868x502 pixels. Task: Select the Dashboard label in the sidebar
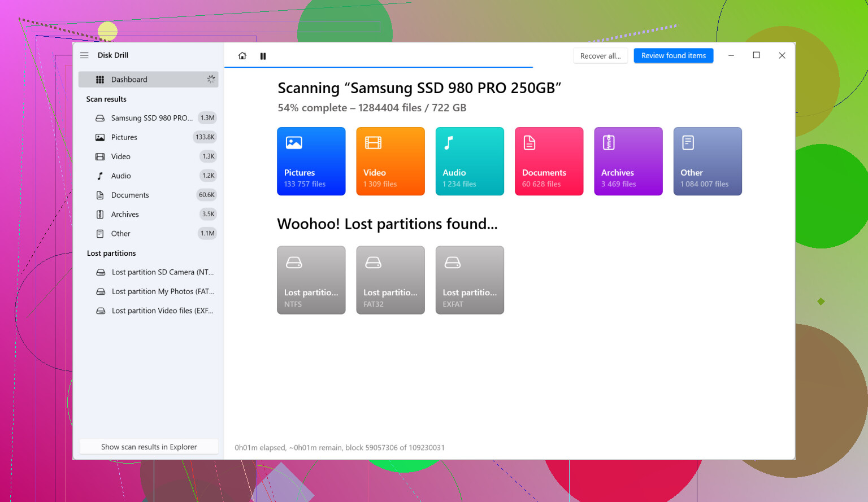point(129,80)
